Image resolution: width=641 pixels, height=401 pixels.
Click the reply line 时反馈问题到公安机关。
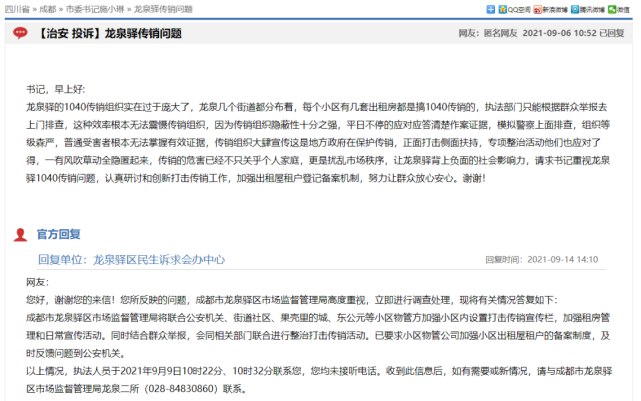tap(76, 354)
